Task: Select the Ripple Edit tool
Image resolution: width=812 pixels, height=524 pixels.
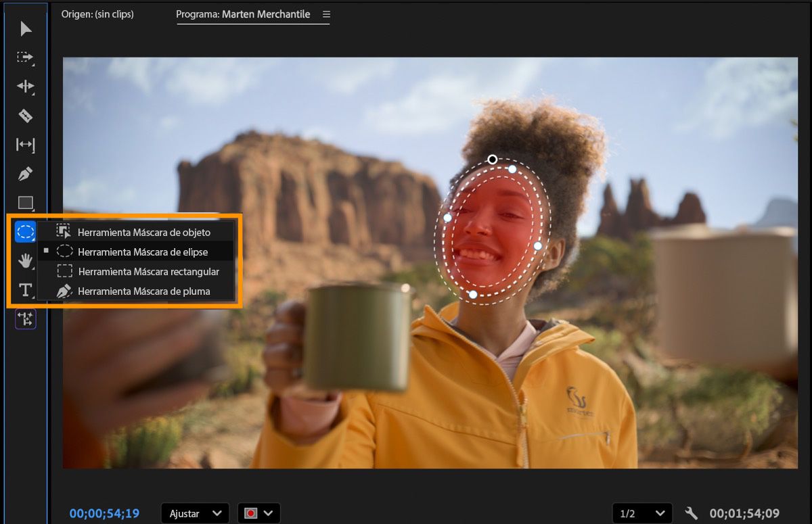Action: (26, 87)
